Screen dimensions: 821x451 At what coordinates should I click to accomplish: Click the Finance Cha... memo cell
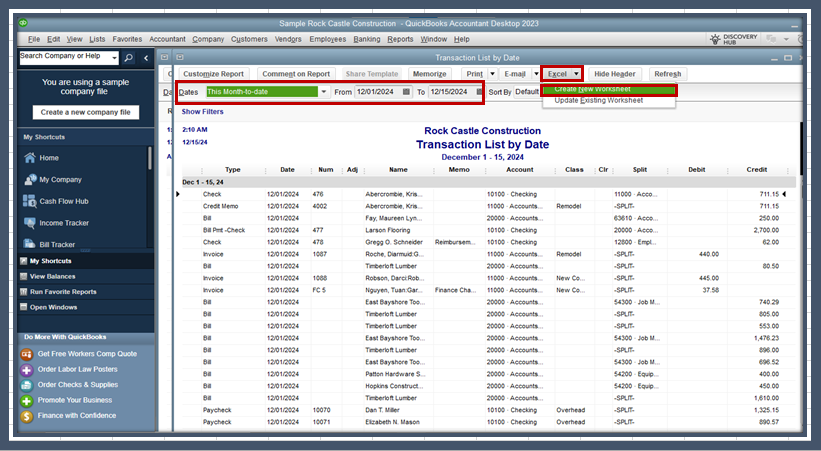point(455,290)
